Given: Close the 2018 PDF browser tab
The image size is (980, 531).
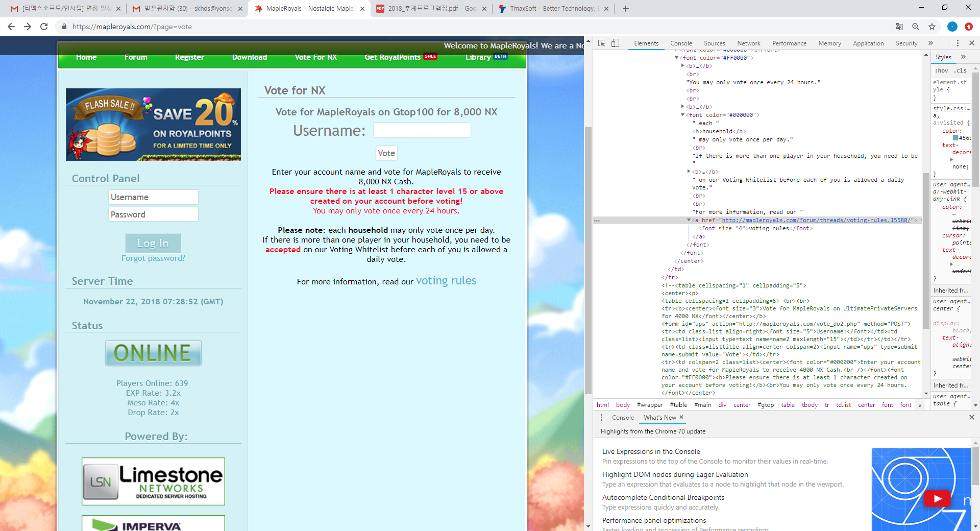Looking at the screenshot, I should click(484, 9).
